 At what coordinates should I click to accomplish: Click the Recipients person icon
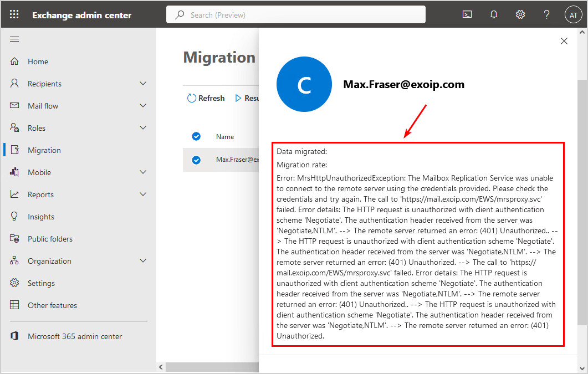coord(14,83)
